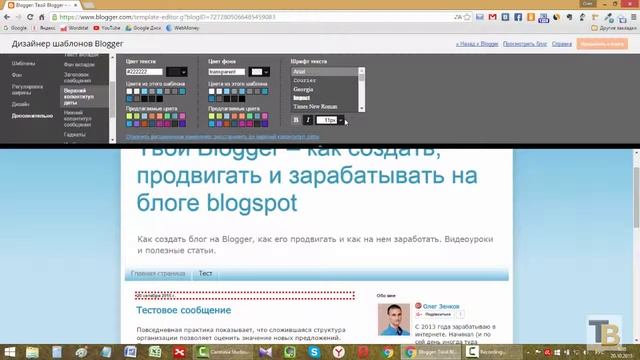The width and height of the screenshot is (640, 360).
Task: Choose the Impact font
Action: (325, 98)
